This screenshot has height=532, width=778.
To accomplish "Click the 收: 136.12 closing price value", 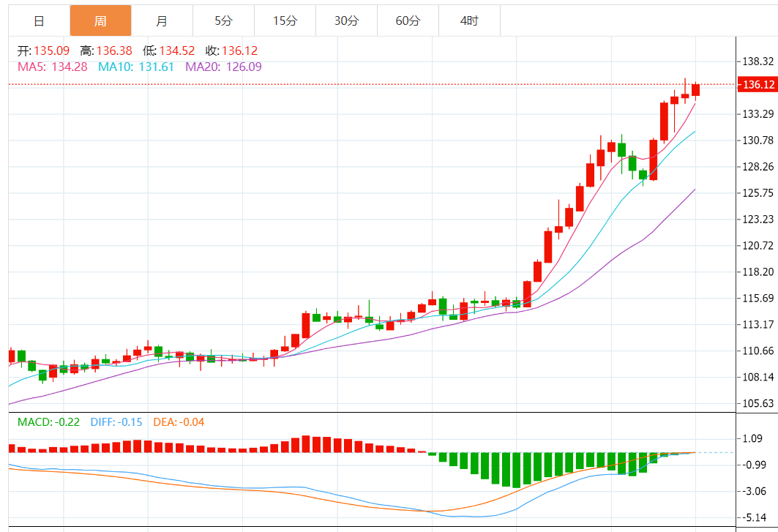I will [232, 50].
